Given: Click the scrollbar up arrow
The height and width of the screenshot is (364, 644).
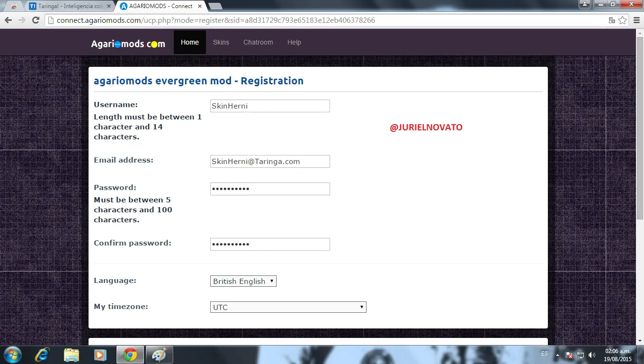Looking at the screenshot, I should (x=640, y=33).
